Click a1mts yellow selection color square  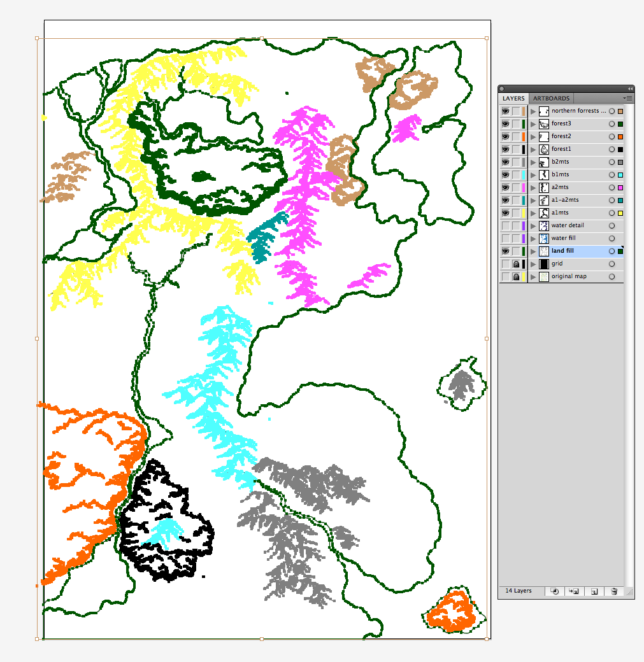click(620, 213)
